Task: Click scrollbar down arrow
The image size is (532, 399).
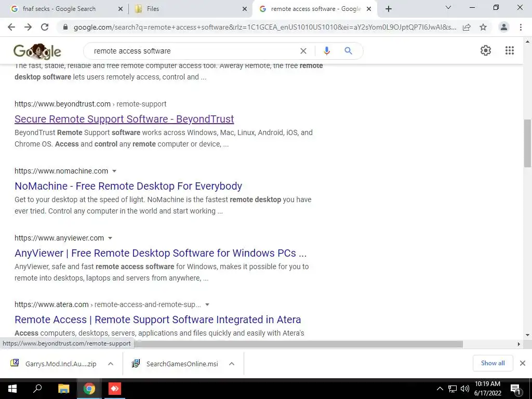Action: coord(527,335)
